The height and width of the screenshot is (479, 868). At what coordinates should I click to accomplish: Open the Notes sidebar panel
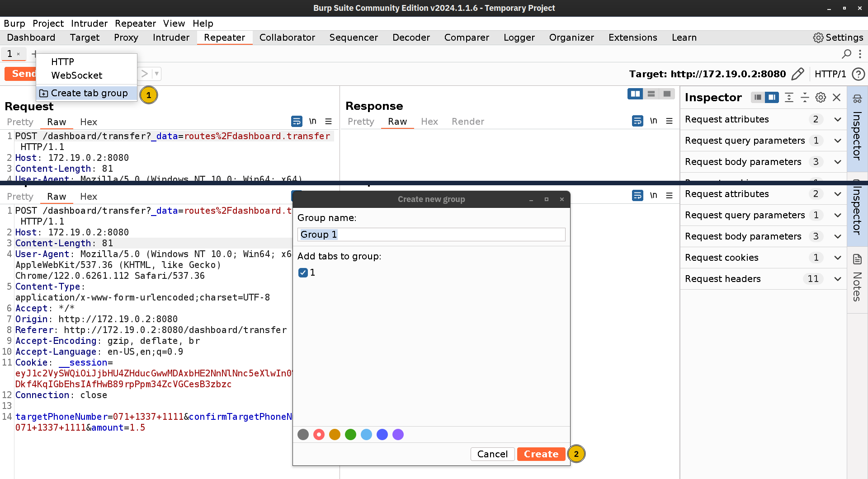857,280
